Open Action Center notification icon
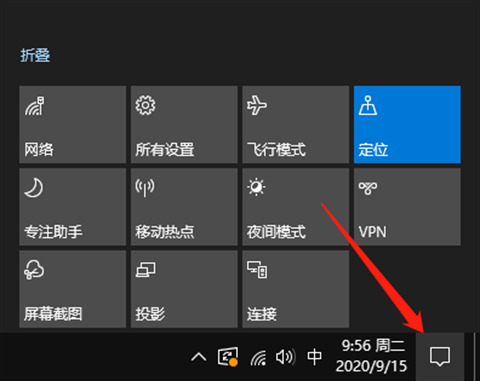 pyautogui.click(x=440, y=357)
